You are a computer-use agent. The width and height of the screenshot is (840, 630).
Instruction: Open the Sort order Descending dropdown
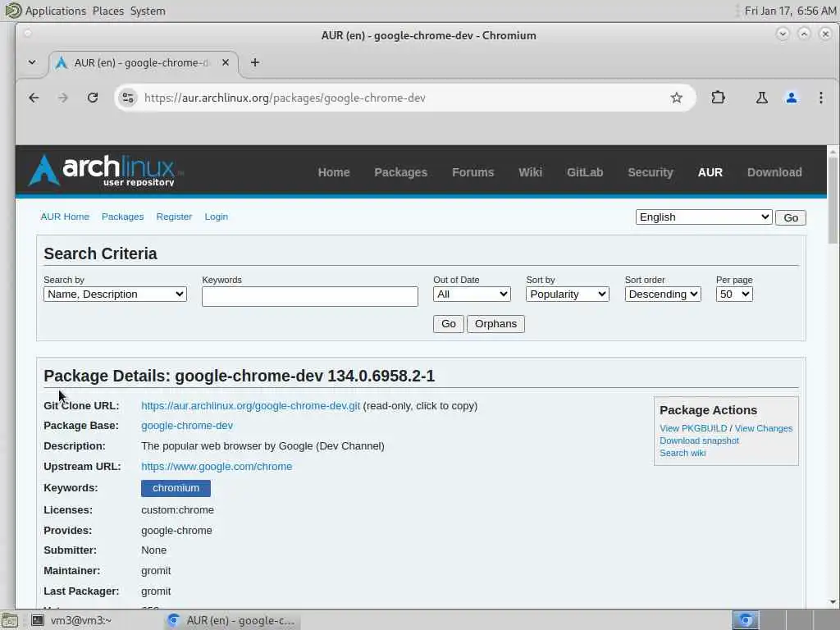click(663, 294)
